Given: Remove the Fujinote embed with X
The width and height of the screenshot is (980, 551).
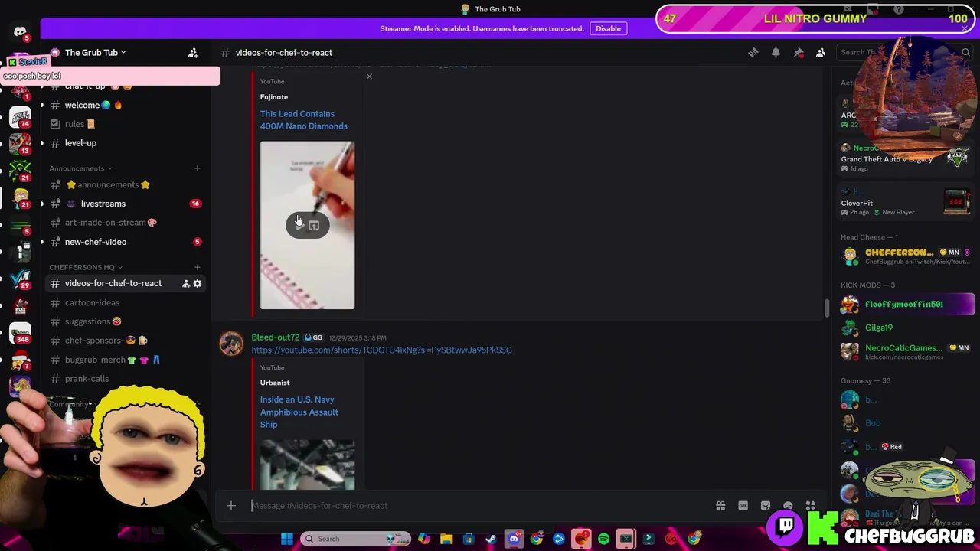Looking at the screenshot, I should (x=369, y=77).
